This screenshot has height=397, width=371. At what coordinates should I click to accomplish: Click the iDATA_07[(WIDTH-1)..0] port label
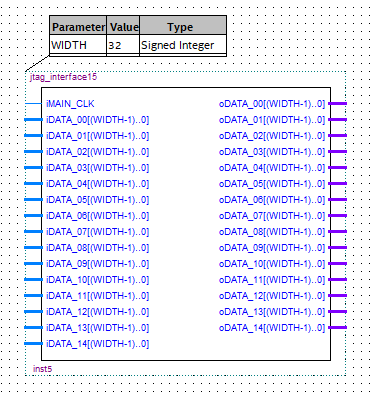[97, 232]
